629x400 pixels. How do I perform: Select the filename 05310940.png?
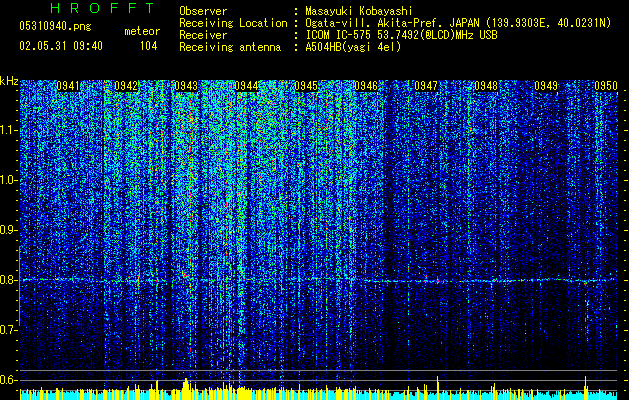[x=55, y=26]
